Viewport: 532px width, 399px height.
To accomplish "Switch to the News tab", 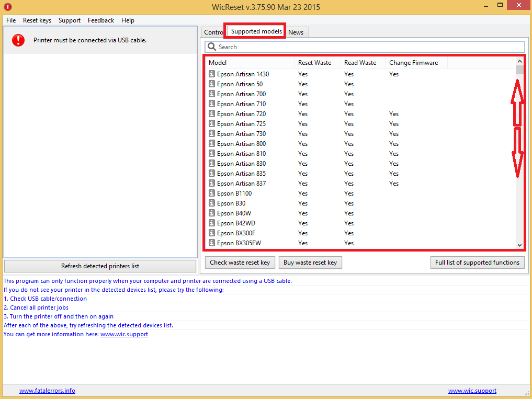I will tap(296, 32).
